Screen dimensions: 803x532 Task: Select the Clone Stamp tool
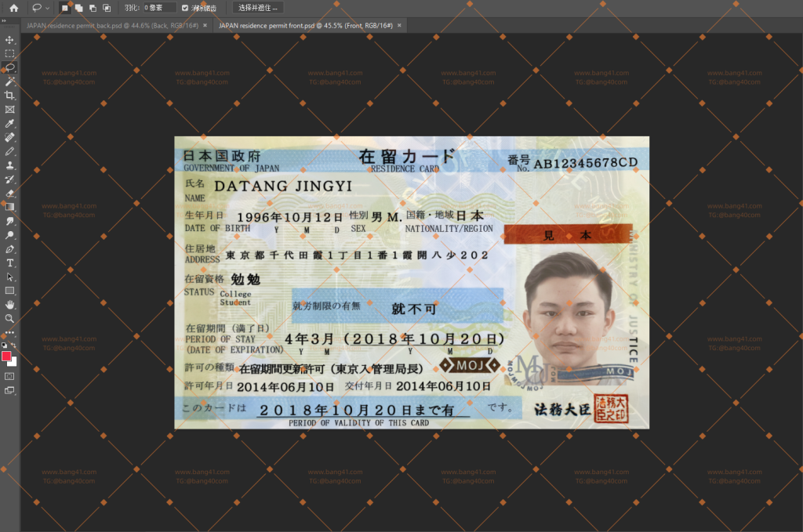click(x=10, y=165)
